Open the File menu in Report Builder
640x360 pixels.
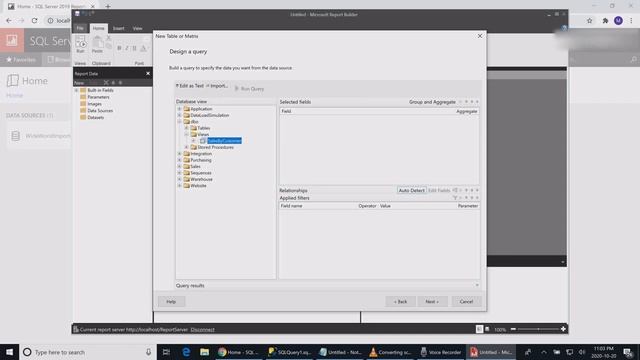coord(80,28)
